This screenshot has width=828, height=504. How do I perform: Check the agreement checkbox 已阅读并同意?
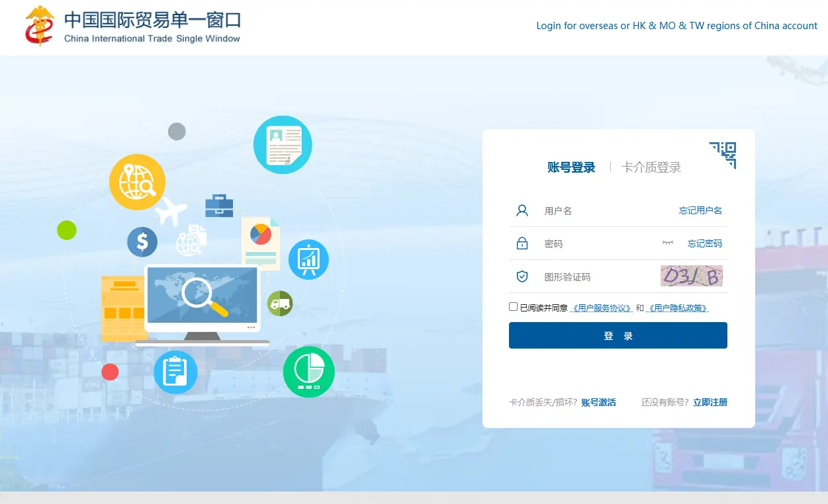coord(513,307)
